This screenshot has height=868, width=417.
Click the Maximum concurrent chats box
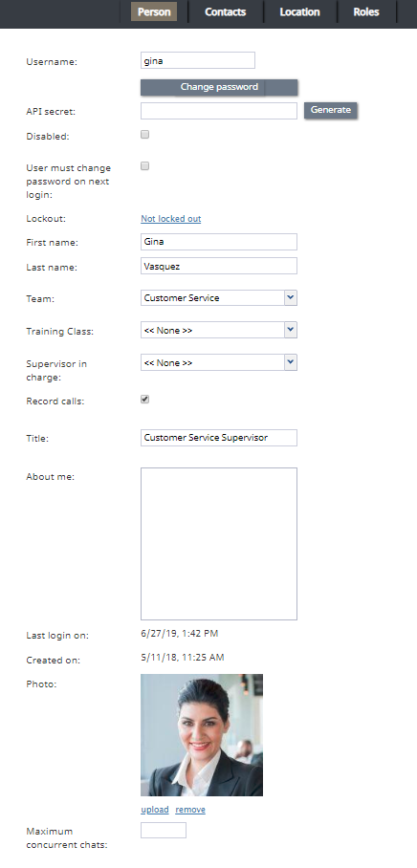pos(164,831)
